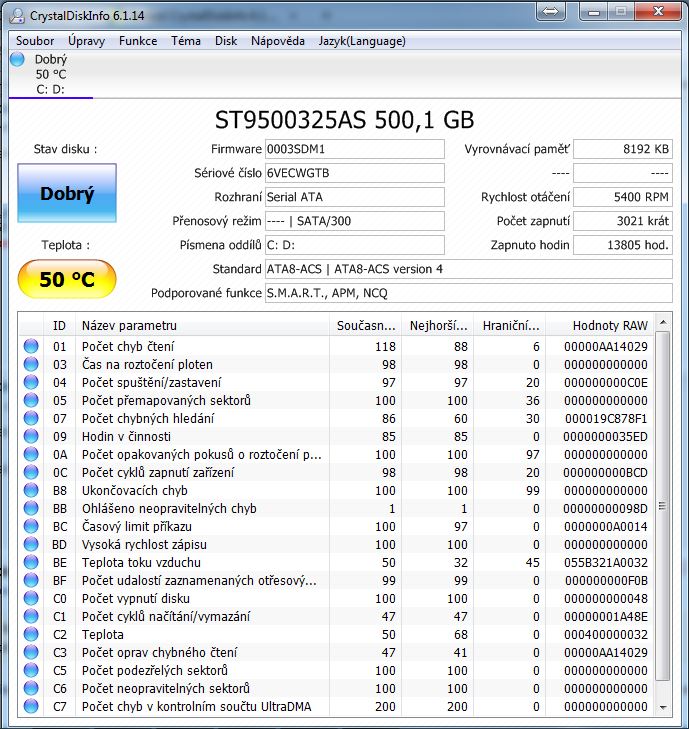Click the Sériové číslo text field
This screenshot has height=729, width=689.
[354, 173]
